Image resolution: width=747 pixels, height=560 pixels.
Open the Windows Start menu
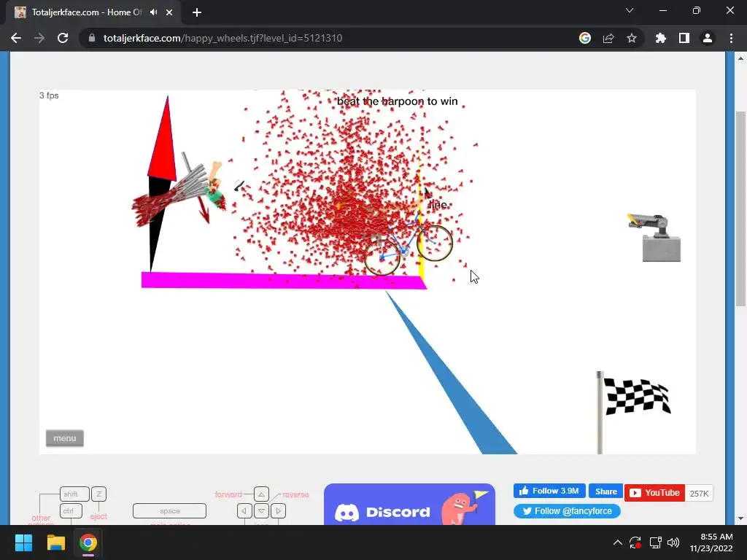pyautogui.click(x=23, y=542)
